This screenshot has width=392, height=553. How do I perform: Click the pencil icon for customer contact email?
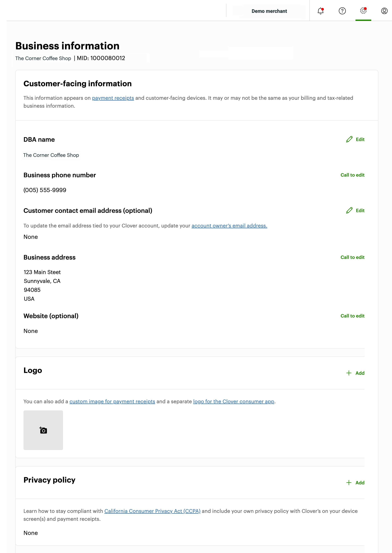[x=349, y=211]
